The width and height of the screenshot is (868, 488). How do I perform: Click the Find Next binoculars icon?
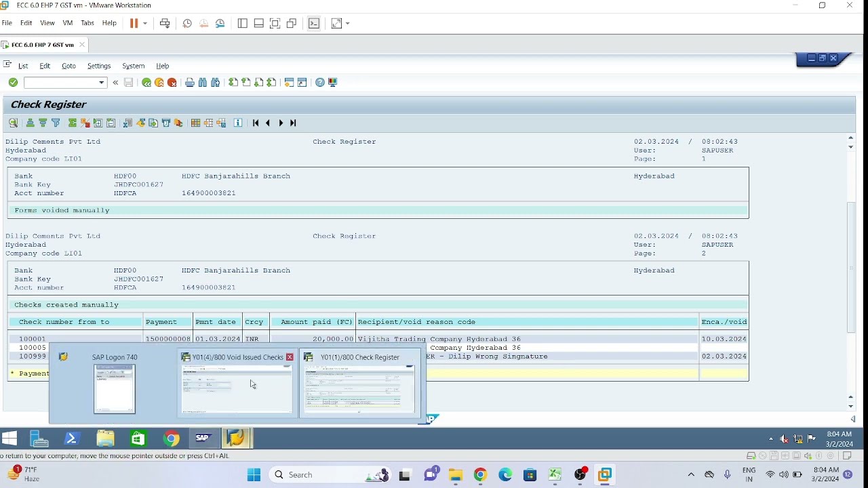[216, 83]
